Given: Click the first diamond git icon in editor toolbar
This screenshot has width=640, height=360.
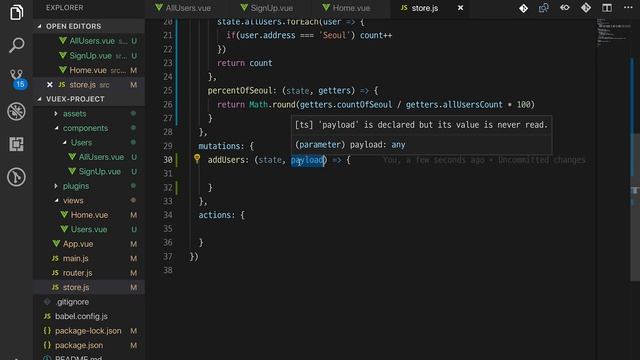Looking at the screenshot, I should (x=523, y=8).
